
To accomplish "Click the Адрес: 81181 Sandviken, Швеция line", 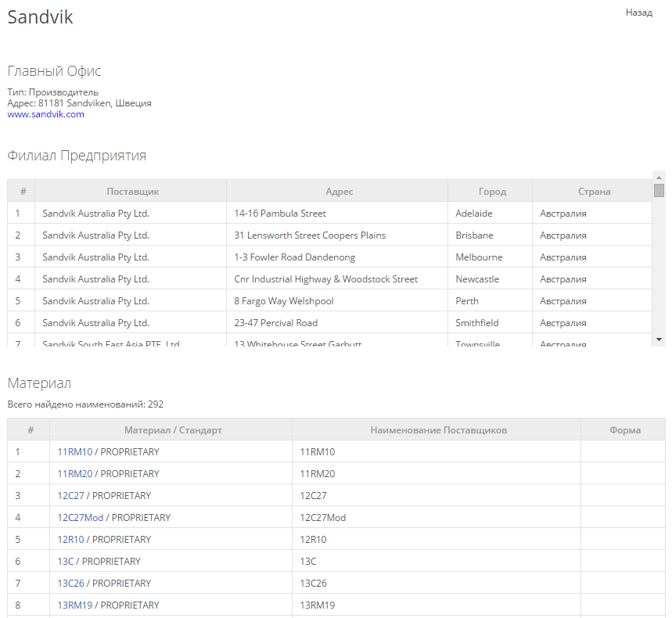I will coord(79,103).
